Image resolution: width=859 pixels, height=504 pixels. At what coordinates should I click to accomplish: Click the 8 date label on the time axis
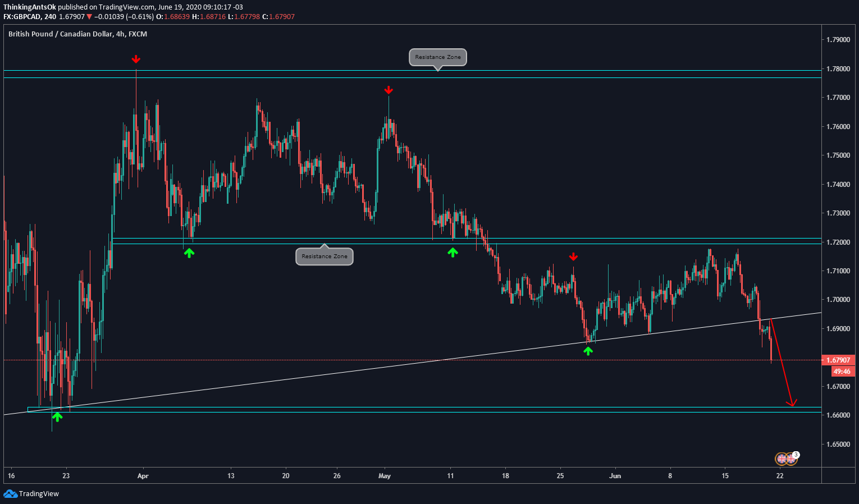(x=670, y=476)
